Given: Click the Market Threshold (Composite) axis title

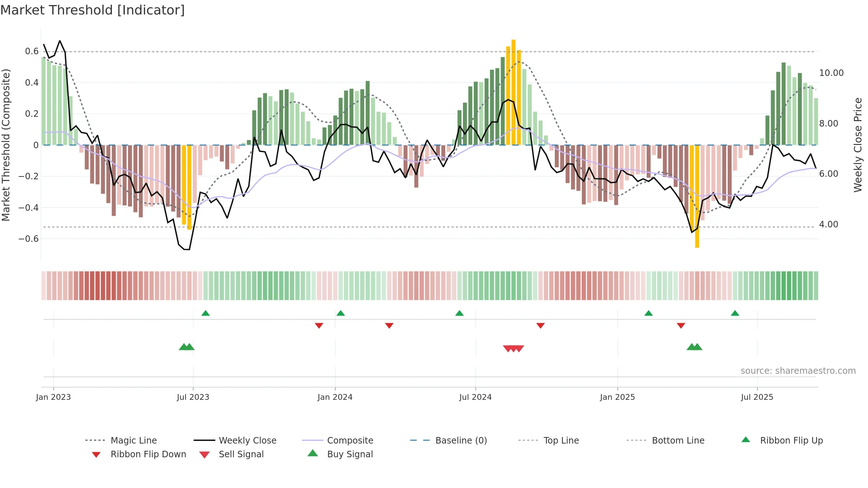Looking at the screenshot, I should point(6,145).
